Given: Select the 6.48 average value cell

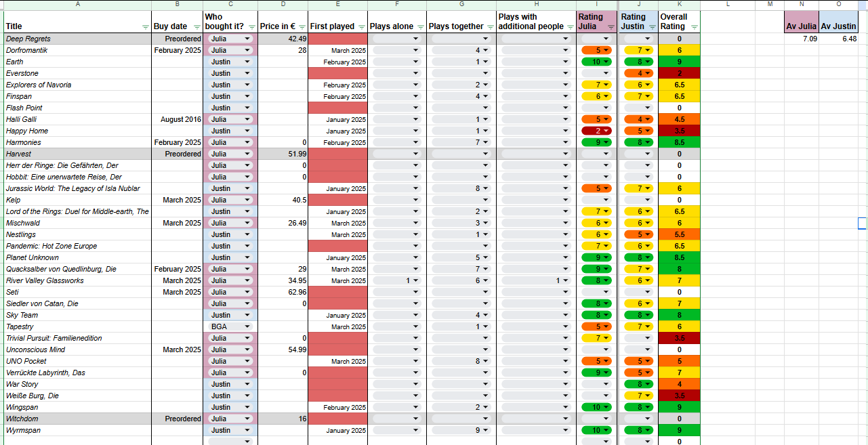Looking at the screenshot, I should point(839,39).
